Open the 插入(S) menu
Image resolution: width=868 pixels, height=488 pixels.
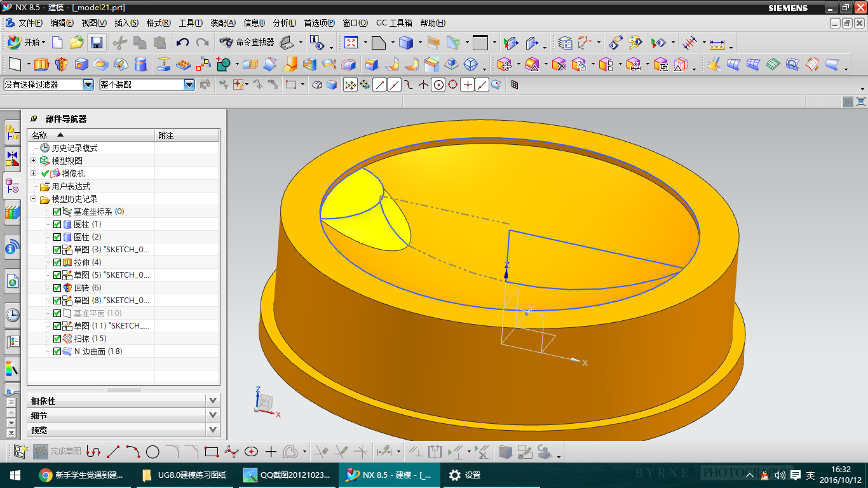(x=126, y=23)
